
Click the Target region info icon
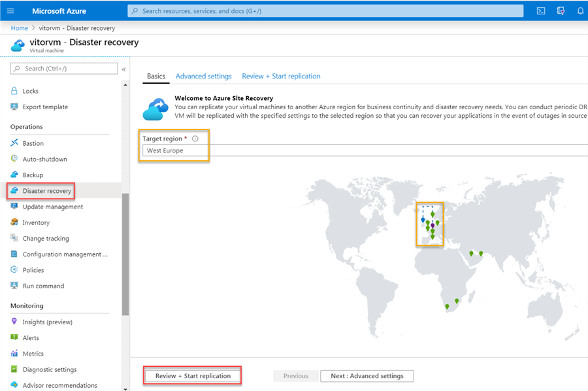coord(195,139)
